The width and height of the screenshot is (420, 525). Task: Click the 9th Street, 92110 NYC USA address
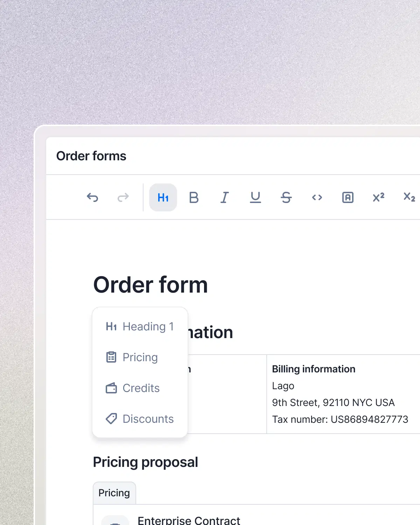333,402
